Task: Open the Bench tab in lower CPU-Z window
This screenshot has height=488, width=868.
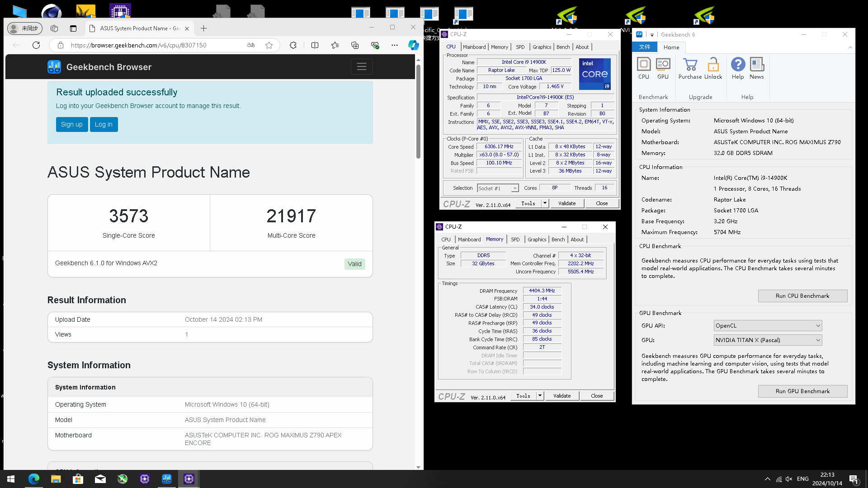Action: [558, 239]
